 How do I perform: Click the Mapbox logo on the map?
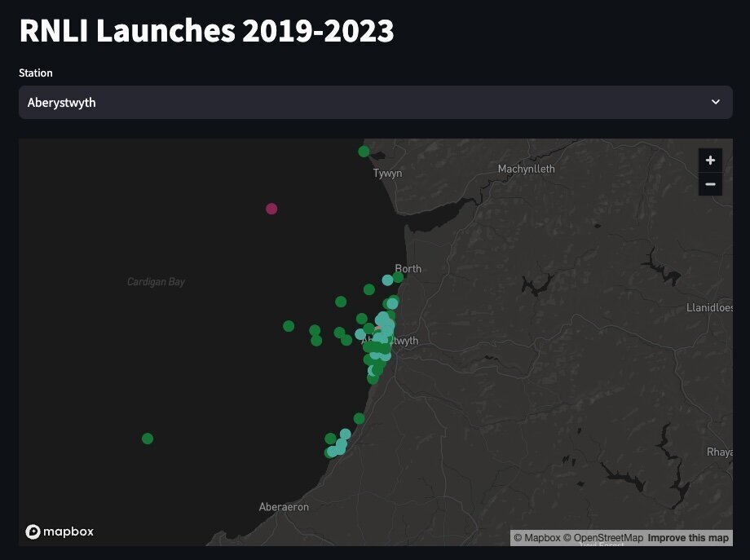[60, 531]
